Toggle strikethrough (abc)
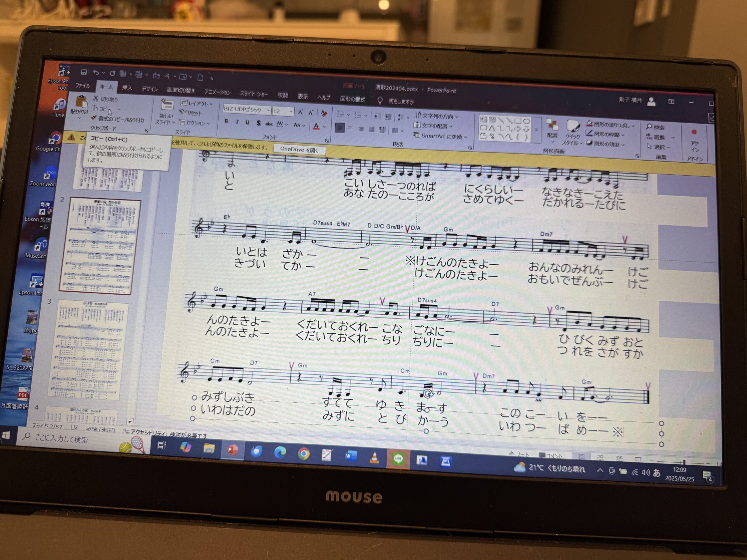 pos(269,124)
